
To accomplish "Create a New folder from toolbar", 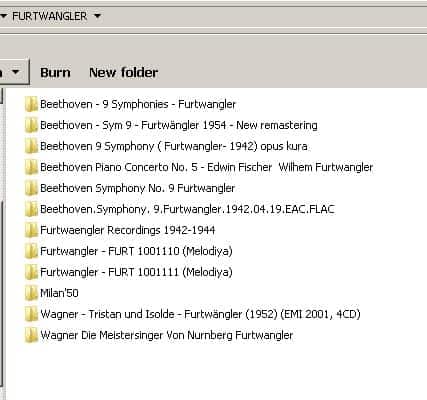I will tap(123, 72).
